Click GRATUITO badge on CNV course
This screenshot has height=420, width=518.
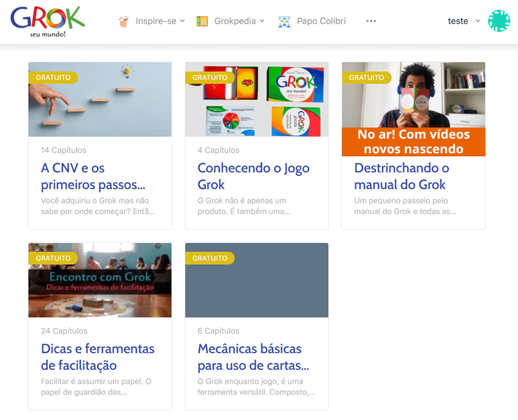pyautogui.click(x=53, y=77)
